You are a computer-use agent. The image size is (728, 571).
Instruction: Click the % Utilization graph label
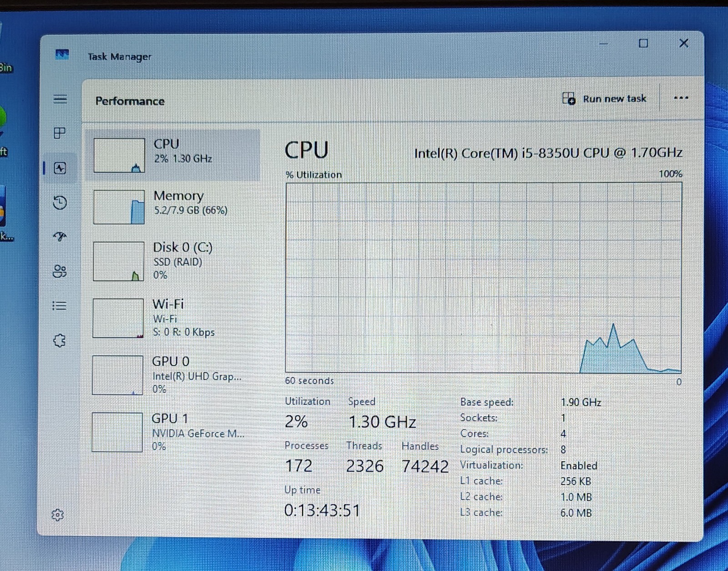313,175
